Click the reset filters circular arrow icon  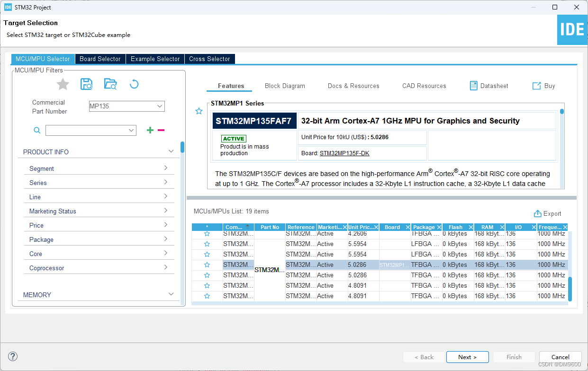click(134, 84)
